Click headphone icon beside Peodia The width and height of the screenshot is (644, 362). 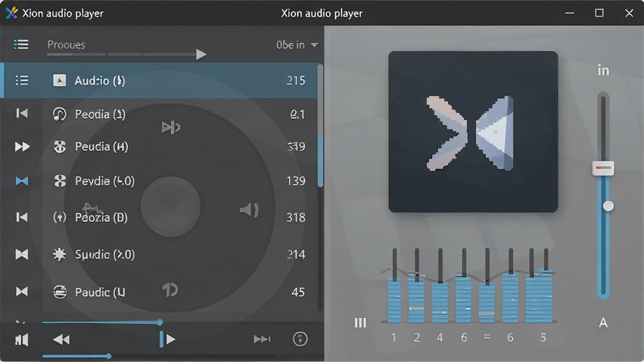pyautogui.click(x=60, y=114)
